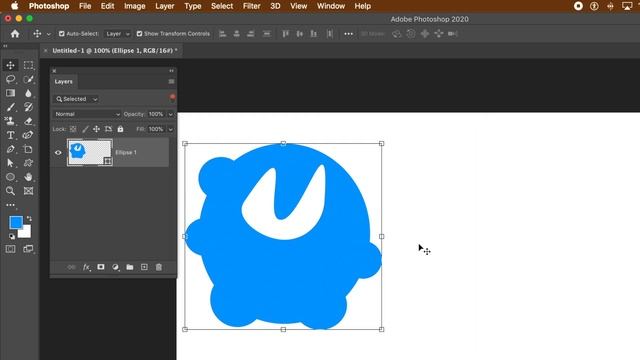
Task: Swap foreground and background colors
Action: (29, 219)
